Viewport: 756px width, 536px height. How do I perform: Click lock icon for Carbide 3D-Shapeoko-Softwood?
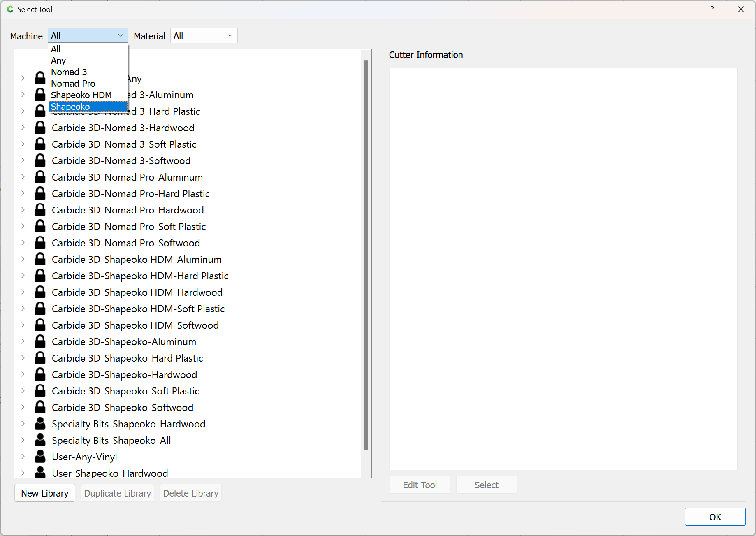point(40,407)
